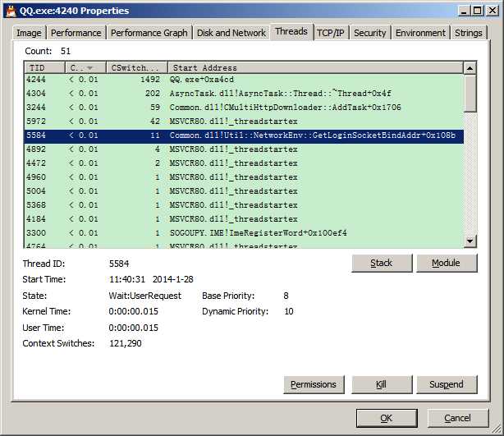This screenshot has width=504, height=436.
Task: Sort by CSwitch delta column header
Action: click(137, 68)
